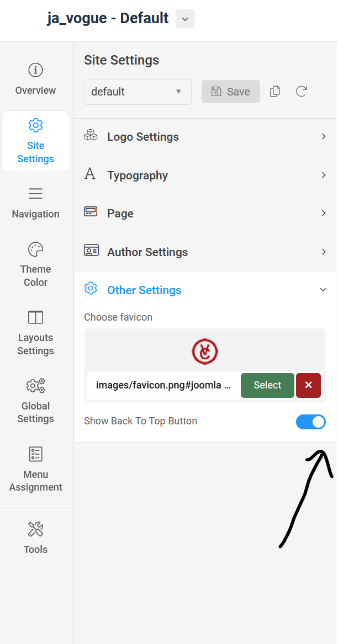Click the copy settings icon
The image size is (338, 644).
pos(274,92)
